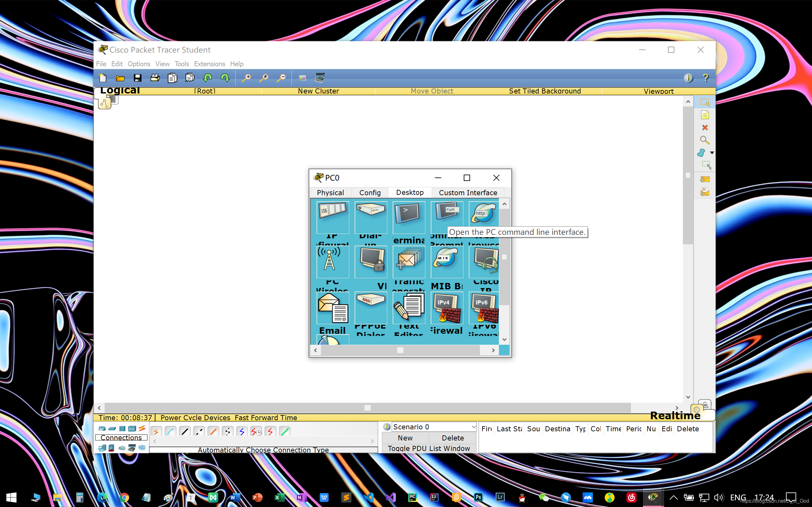This screenshot has height=507, width=812.
Task: Select the Inspect magnifier tool
Action: click(x=704, y=140)
